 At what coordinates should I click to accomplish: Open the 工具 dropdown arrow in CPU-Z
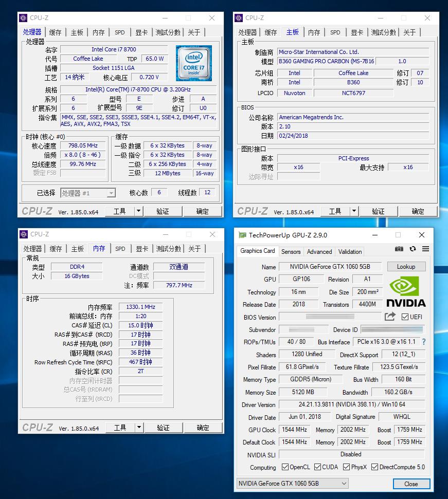click(x=138, y=211)
